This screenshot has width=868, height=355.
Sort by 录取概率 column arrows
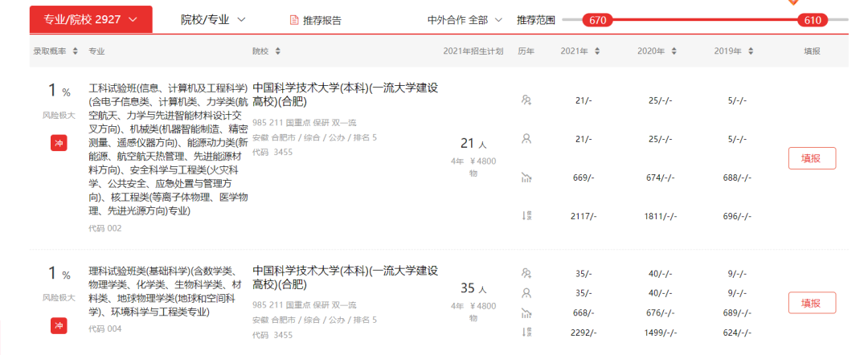76,51
